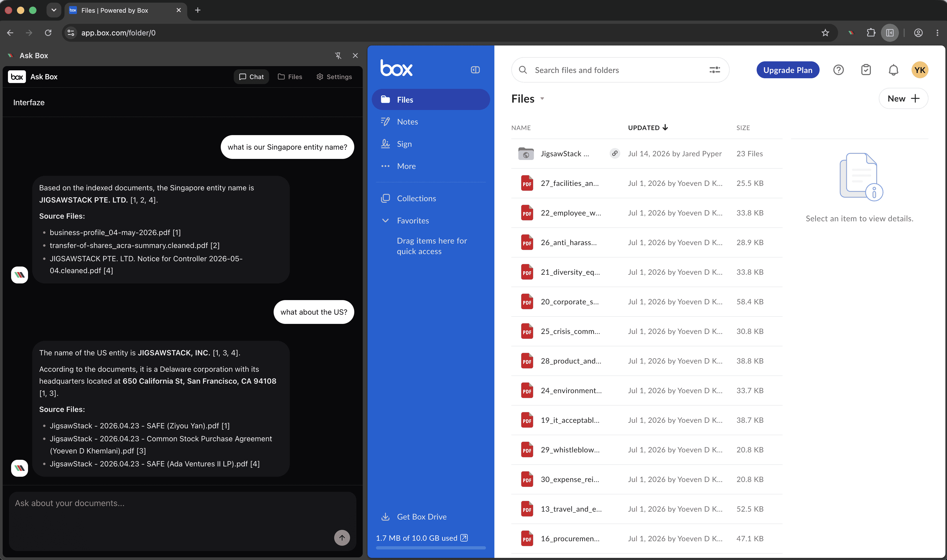Open the Files title dropdown arrow
This screenshot has height=560, width=947.
tap(542, 99)
